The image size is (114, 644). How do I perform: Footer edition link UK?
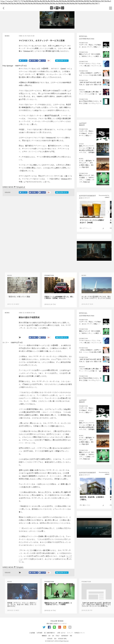pos(53,636)
